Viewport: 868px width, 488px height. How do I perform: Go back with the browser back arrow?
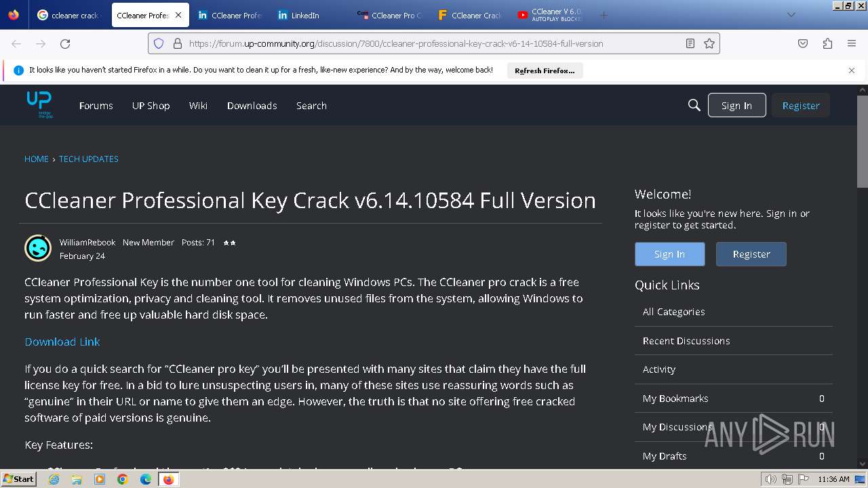coord(16,43)
